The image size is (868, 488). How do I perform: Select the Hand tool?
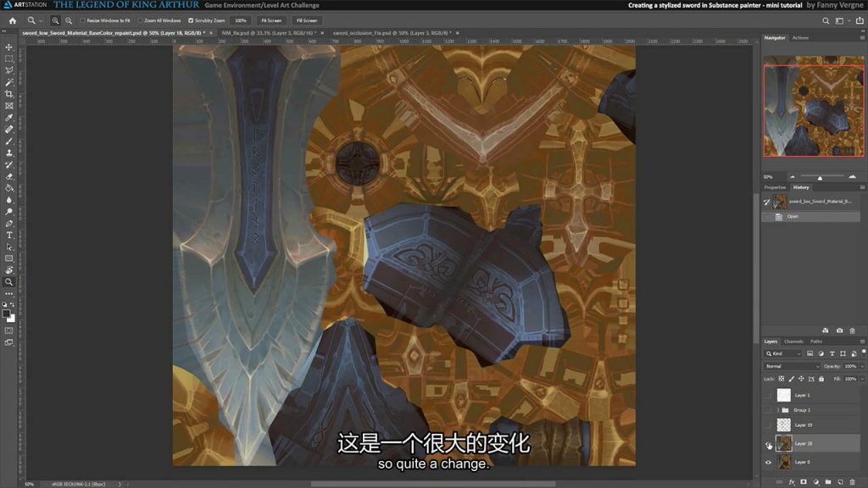[8, 270]
